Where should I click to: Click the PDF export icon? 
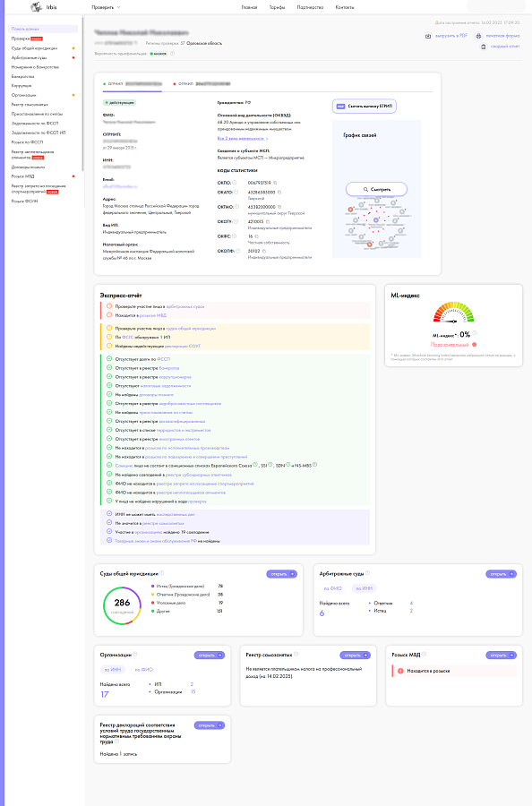click(x=428, y=36)
